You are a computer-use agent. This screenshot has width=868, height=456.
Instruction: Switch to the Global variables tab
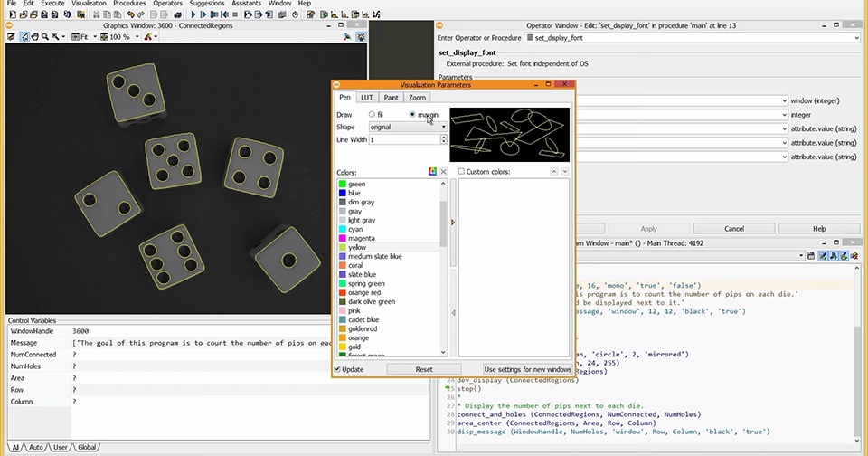(x=87, y=447)
